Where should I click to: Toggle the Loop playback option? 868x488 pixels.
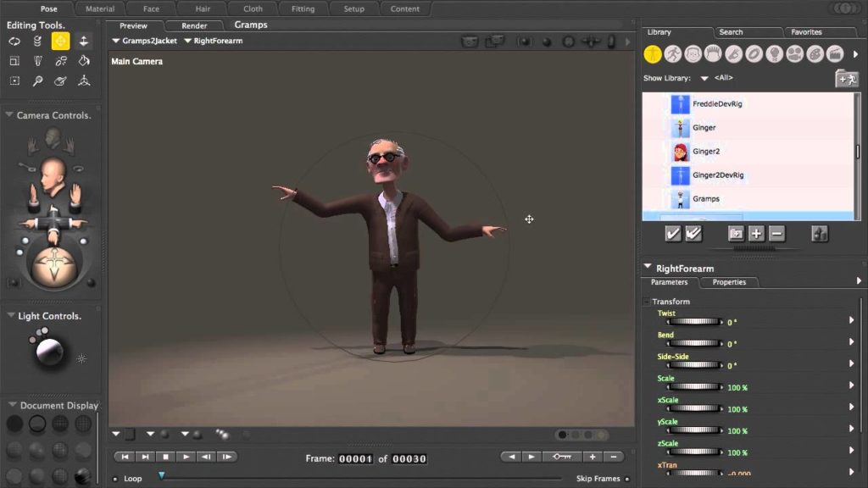tap(116, 479)
